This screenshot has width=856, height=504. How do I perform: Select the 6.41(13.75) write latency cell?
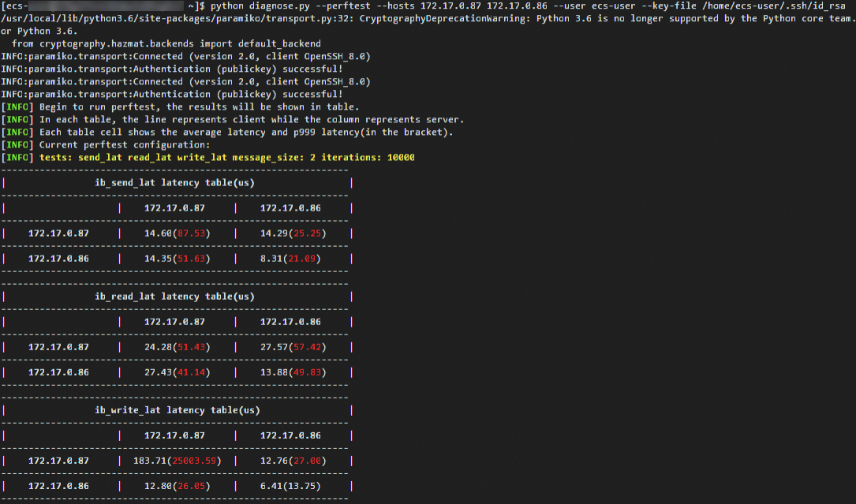click(292, 485)
